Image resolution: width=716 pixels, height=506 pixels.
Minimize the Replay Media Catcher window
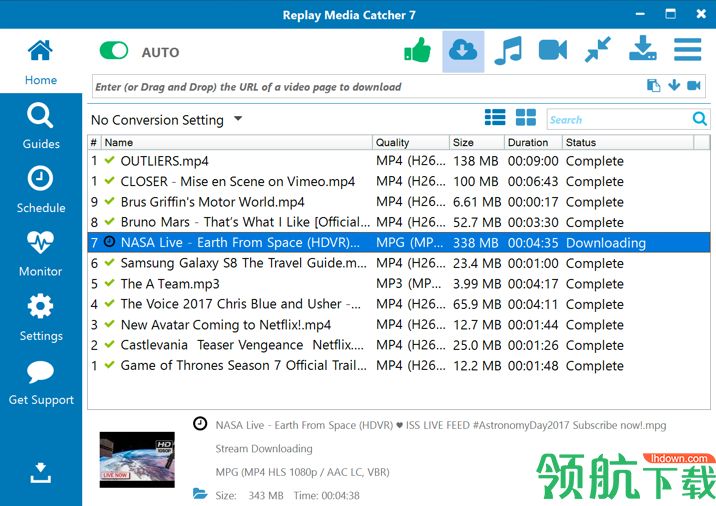[640, 14]
